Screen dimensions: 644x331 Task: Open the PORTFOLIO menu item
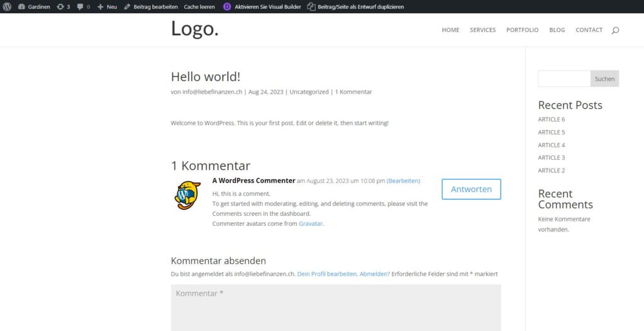pos(522,30)
